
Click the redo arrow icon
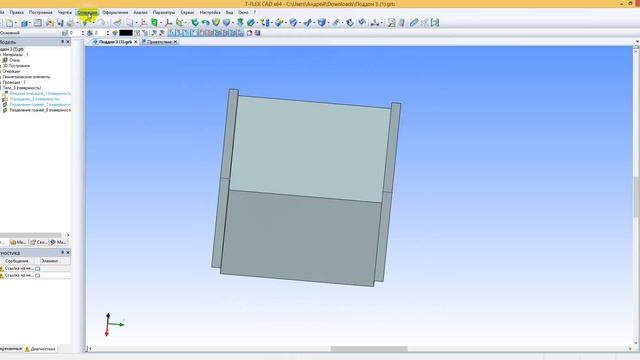pos(102,23)
